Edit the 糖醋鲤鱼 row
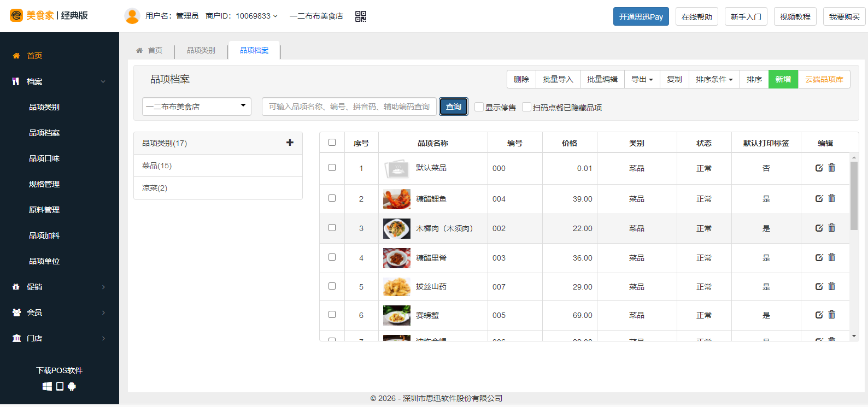 (x=819, y=199)
